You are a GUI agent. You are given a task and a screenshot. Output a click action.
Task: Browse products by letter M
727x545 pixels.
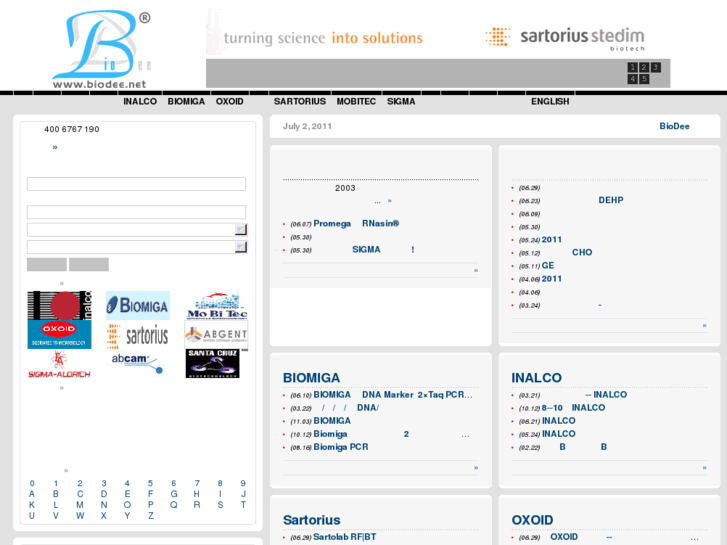[80, 505]
